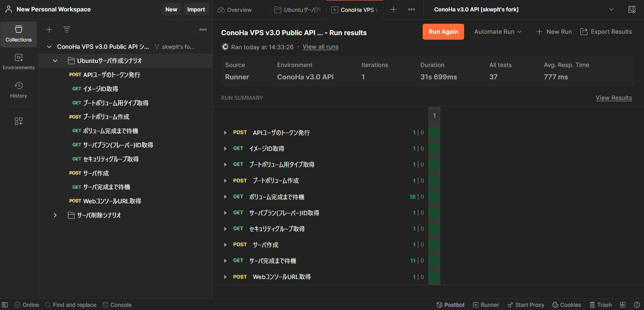
Task: Select the ConoHa VPS run results tab
Action: click(x=355, y=10)
